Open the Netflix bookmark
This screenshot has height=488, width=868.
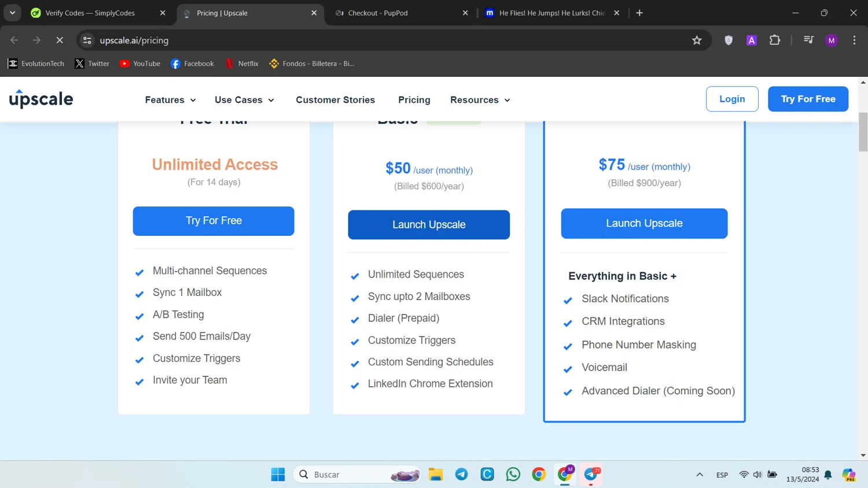pos(242,64)
